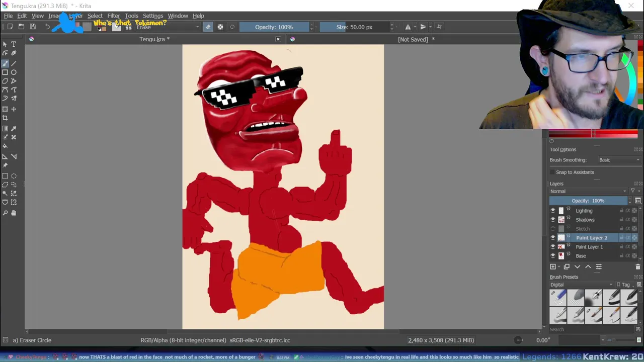
Task: Select the Crop tool
Action: [x=5, y=118]
